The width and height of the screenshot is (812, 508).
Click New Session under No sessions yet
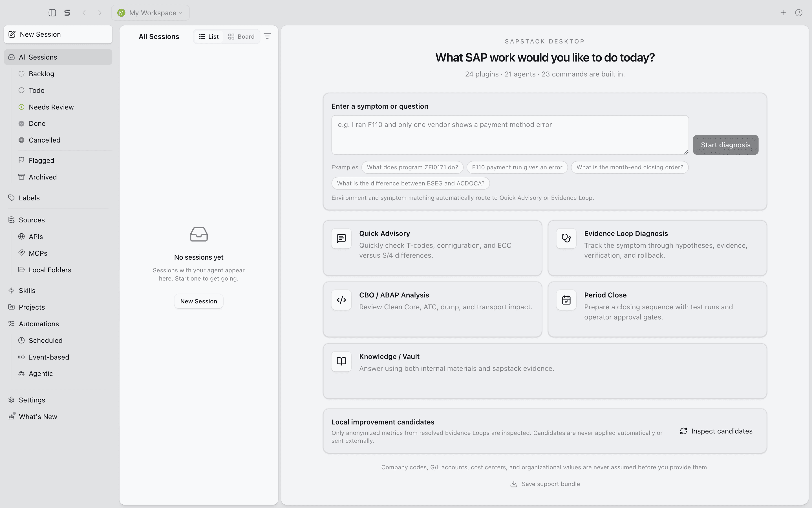(x=199, y=301)
